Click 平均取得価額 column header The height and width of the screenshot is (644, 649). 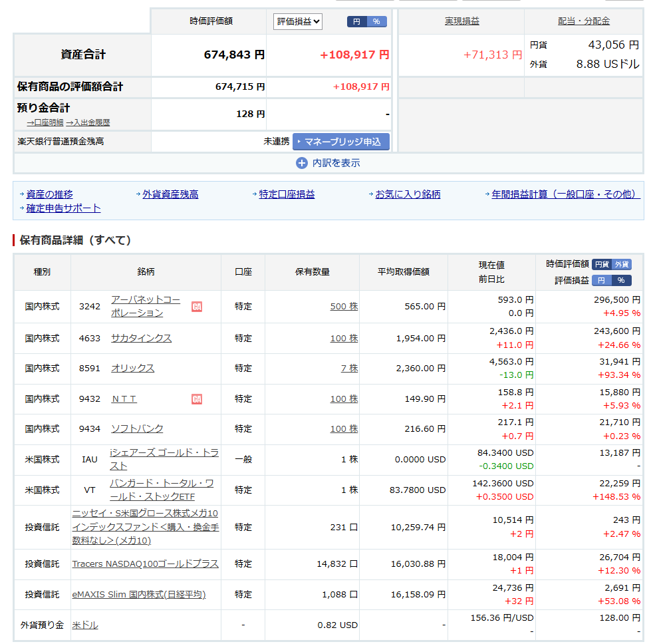tap(404, 271)
